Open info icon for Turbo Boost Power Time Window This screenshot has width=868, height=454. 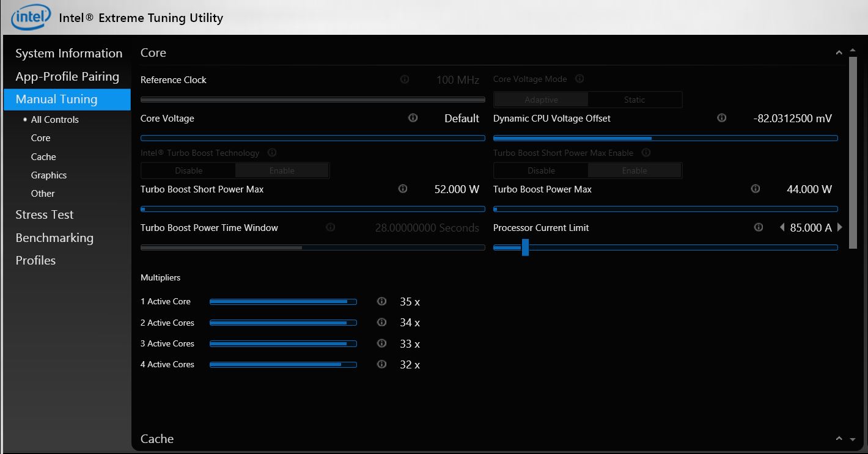(x=331, y=227)
